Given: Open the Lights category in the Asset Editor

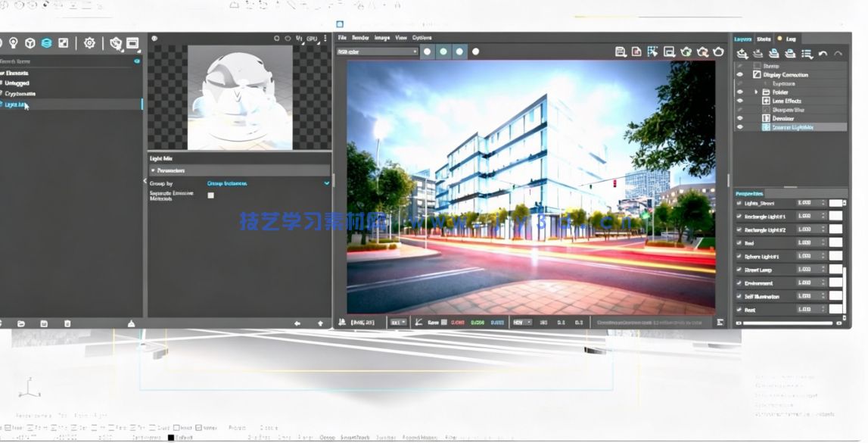Looking at the screenshot, I should tap(13, 43).
